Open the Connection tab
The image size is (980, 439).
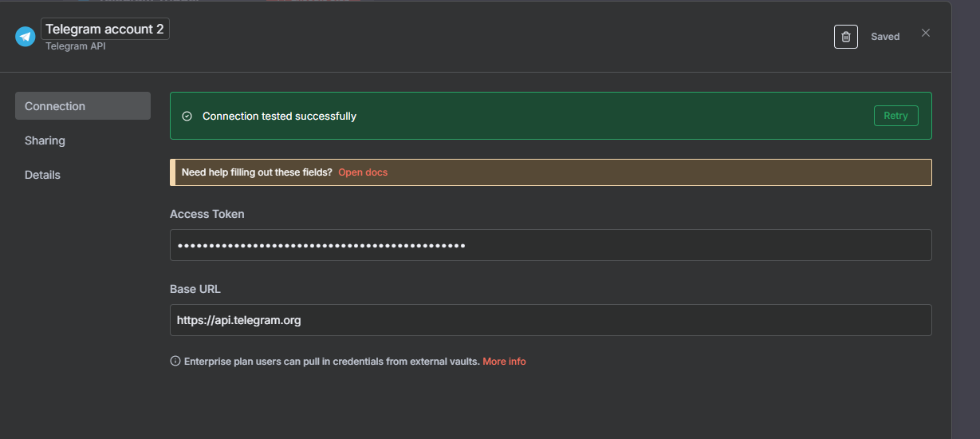point(83,106)
